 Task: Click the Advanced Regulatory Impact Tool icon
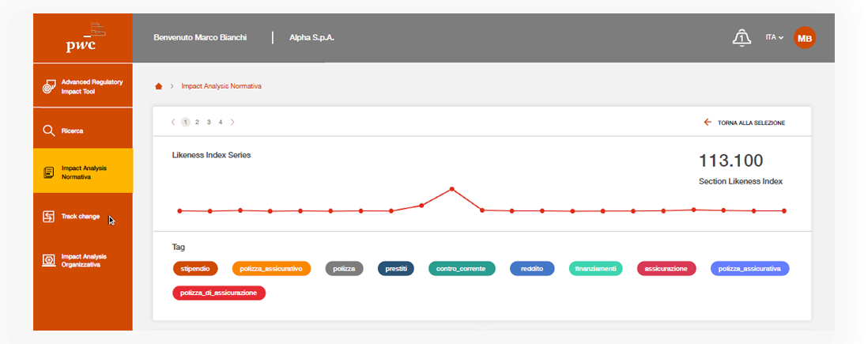(x=48, y=86)
